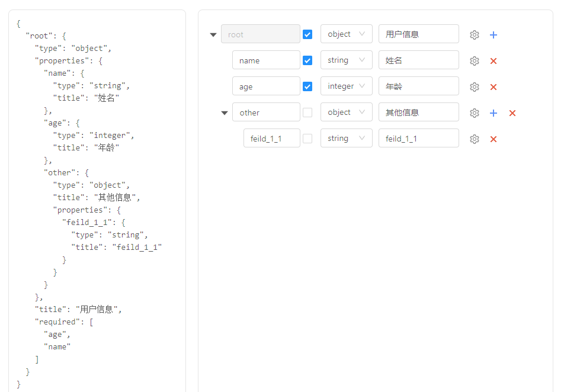Open type dropdown for name field
Image resolution: width=564 pixels, height=392 pixels.
[346, 60]
